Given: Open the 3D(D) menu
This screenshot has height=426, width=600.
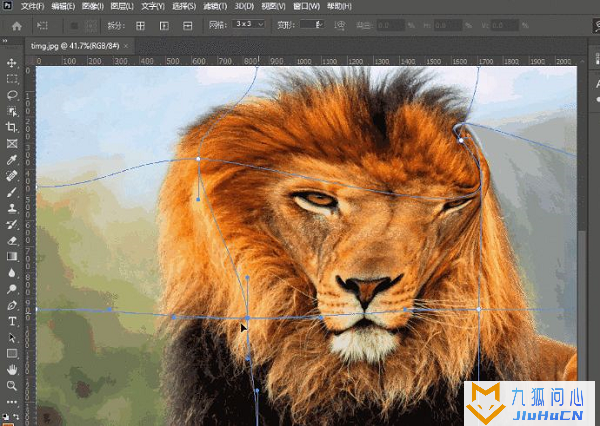Looking at the screenshot, I should tap(244, 6).
